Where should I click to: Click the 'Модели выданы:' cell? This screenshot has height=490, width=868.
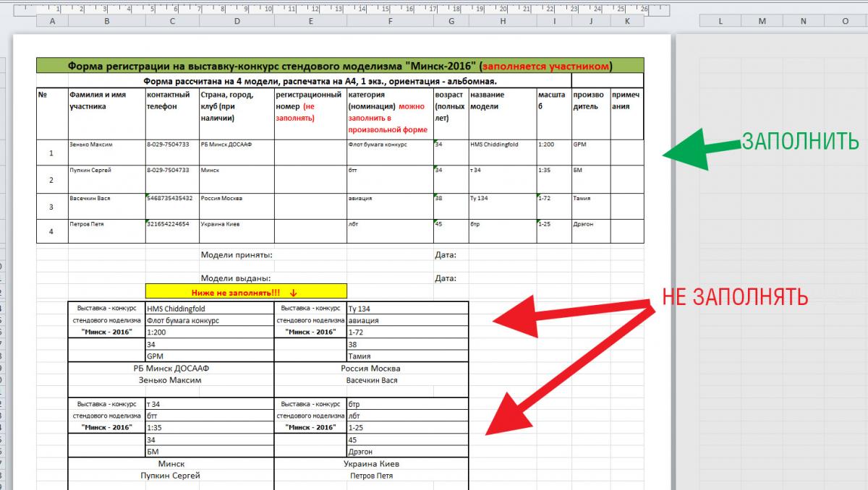236,278
